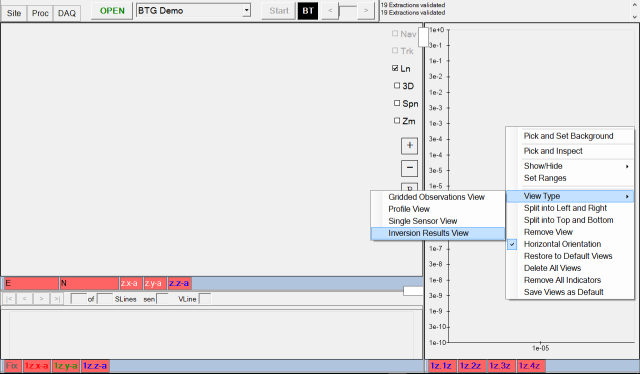
Task: Choose Split into Top and Bottom
Action: coord(570,220)
